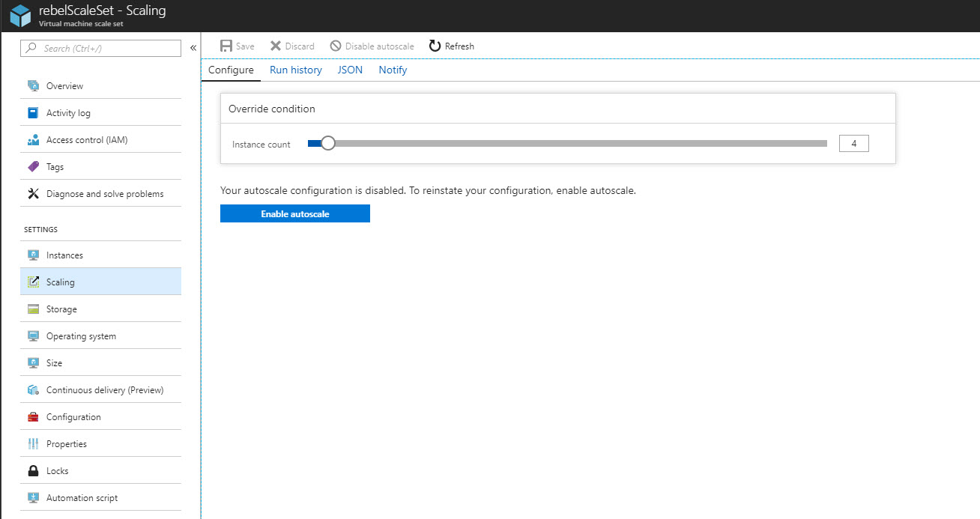Click the Disable autoscale icon
980x519 pixels.
click(336, 46)
